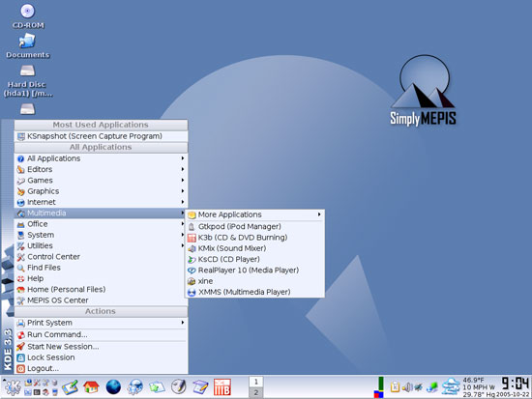Click the system monitor color bar applet
The width and height of the screenshot is (532, 399).
click(x=379, y=387)
